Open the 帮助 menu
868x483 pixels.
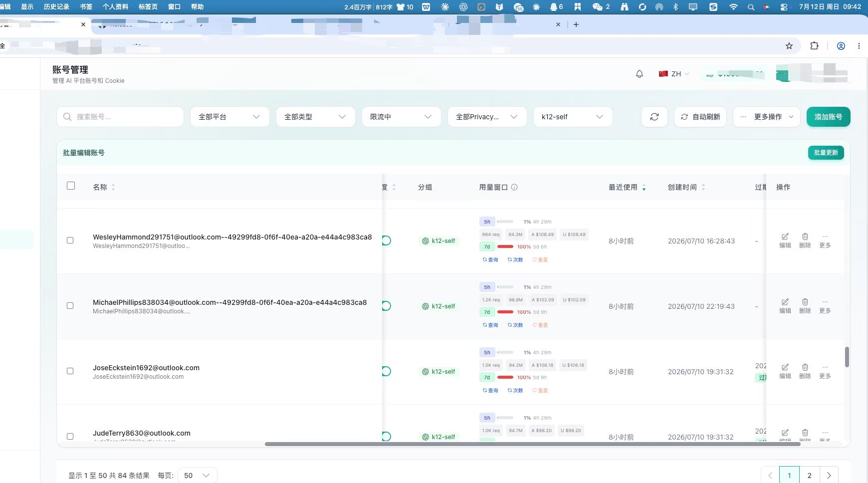click(197, 7)
